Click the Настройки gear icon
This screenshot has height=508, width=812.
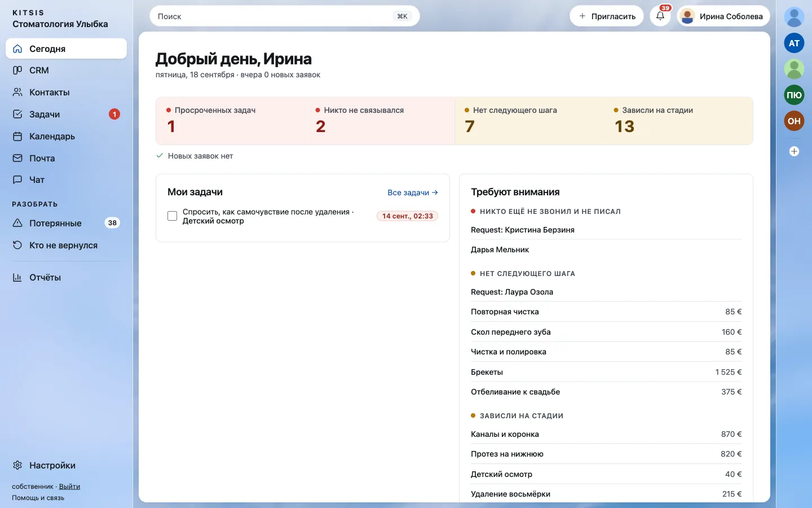[17, 465]
